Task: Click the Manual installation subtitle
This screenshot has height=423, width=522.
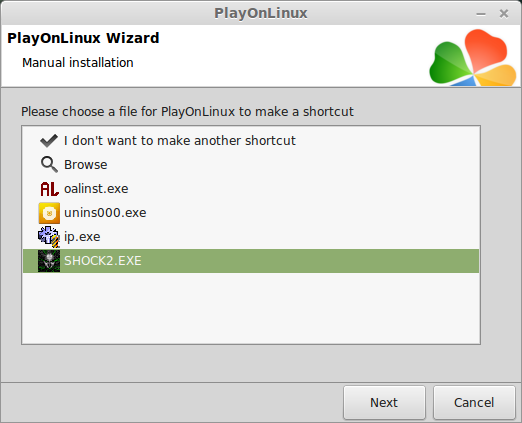Action: pos(78,63)
